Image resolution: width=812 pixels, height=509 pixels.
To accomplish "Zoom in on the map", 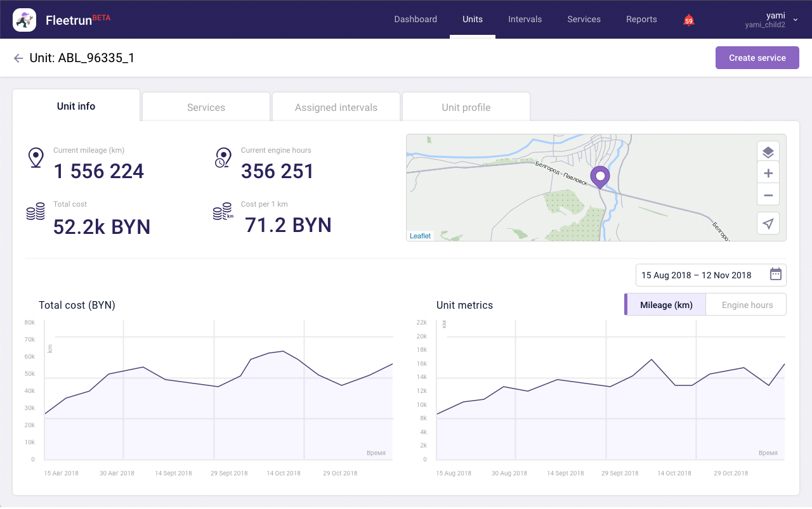I will click(768, 174).
